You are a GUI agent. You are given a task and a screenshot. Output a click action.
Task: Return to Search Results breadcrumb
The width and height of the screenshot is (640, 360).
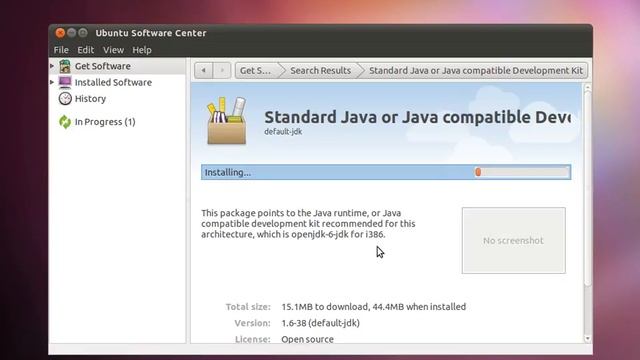(320, 70)
